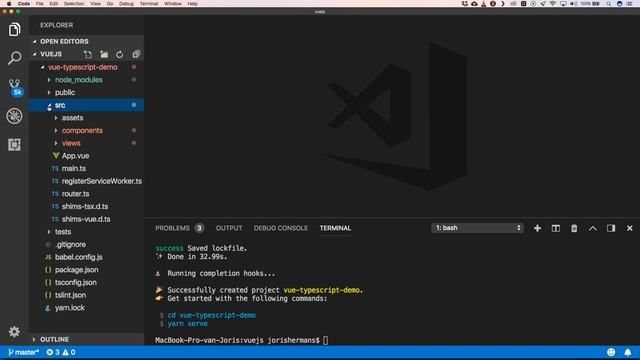Open the Terminal menu in menu bar
This screenshot has width=640, height=360.
pyautogui.click(x=149, y=4)
